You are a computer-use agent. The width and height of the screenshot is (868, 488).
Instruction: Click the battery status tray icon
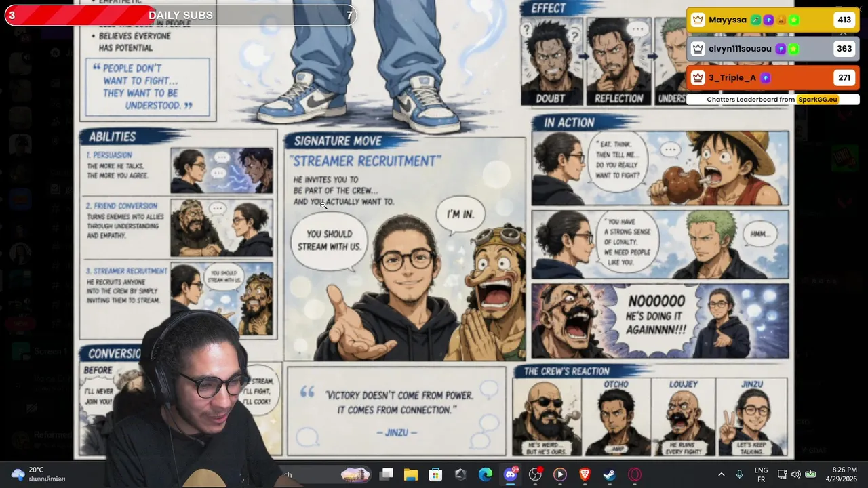[x=810, y=474]
